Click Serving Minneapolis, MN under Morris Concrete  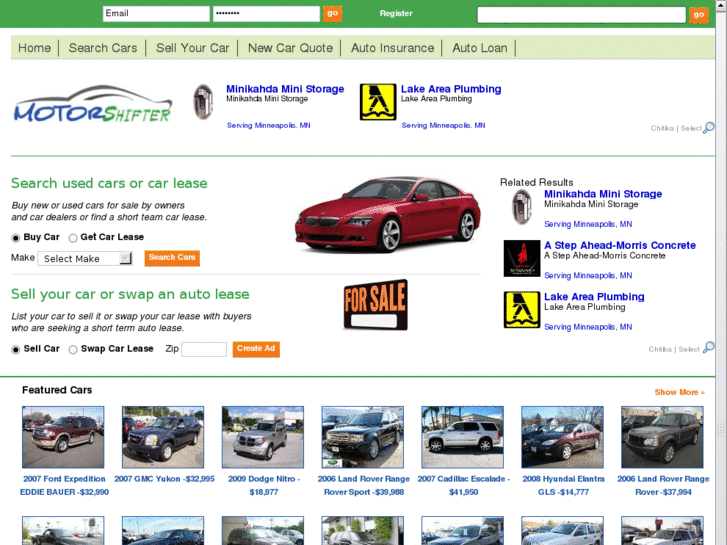point(588,276)
